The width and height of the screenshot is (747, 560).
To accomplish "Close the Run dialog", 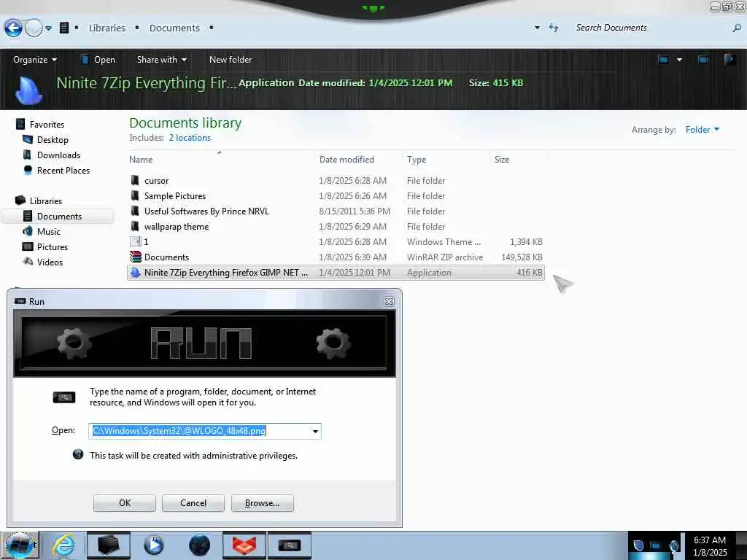I will click(390, 301).
